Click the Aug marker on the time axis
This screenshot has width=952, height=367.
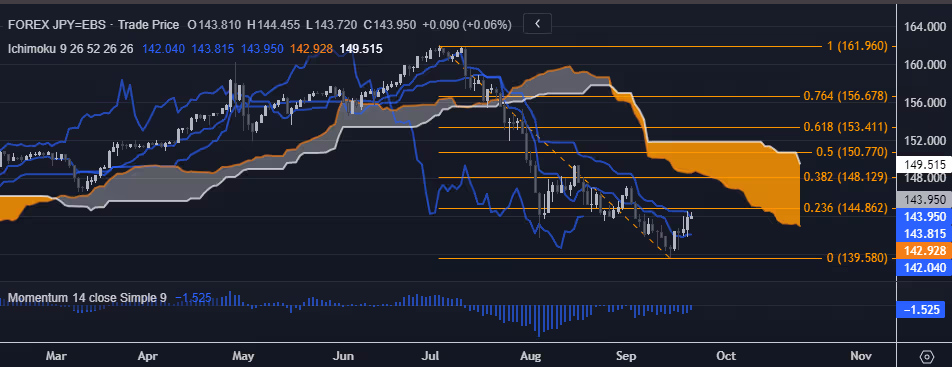[531, 356]
